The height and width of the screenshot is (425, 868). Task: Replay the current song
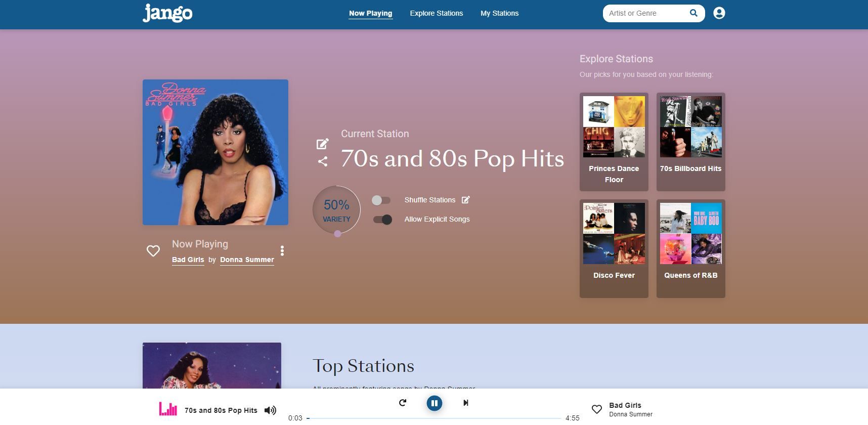pos(403,403)
